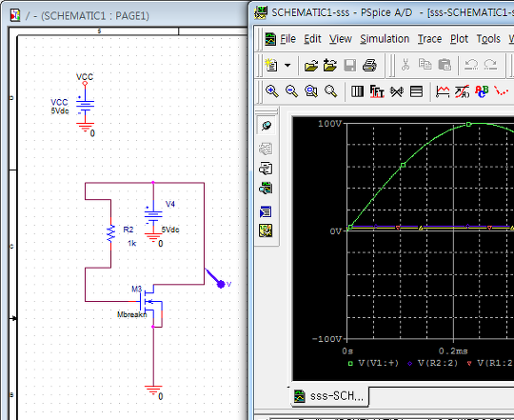Open the dropdown arrow beside the New Simulation icon

coord(287,66)
